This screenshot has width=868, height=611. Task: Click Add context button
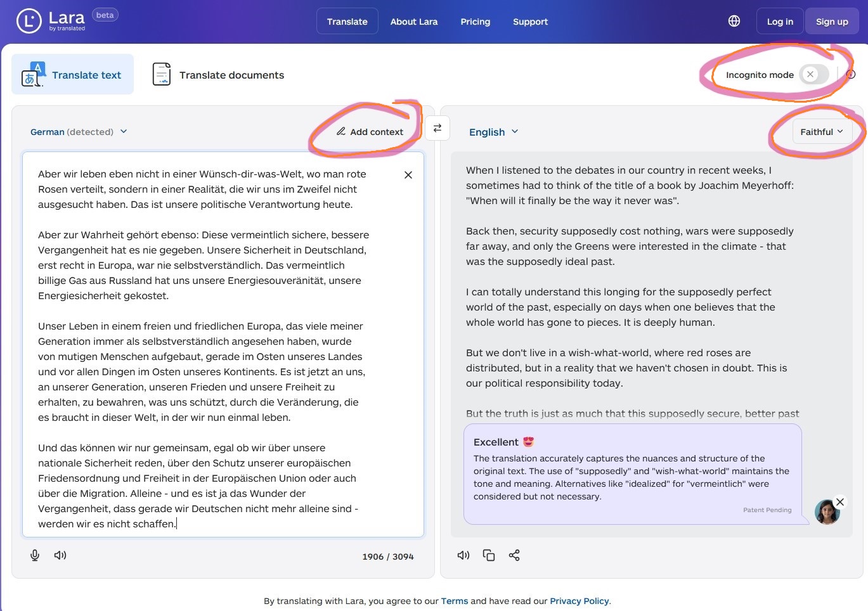[370, 132]
